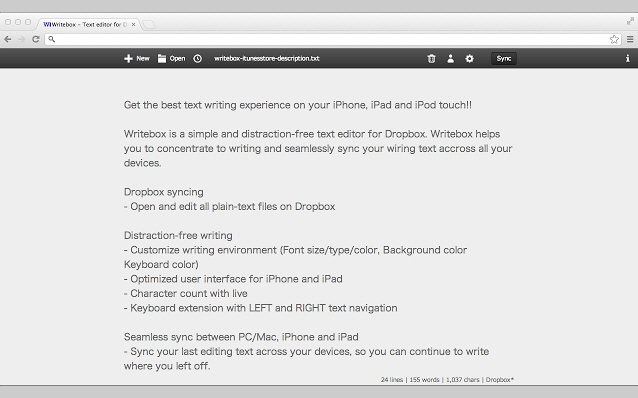
Task: Bookmark page with star icon
Action: 614,39
